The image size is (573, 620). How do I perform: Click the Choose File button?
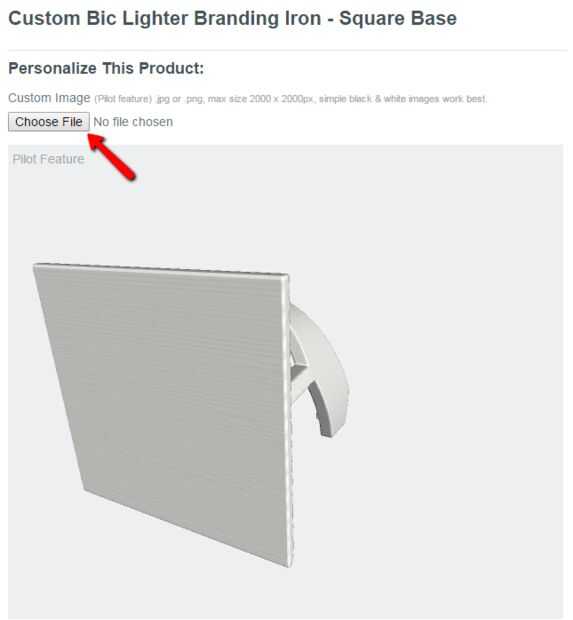tap(49, 122)
